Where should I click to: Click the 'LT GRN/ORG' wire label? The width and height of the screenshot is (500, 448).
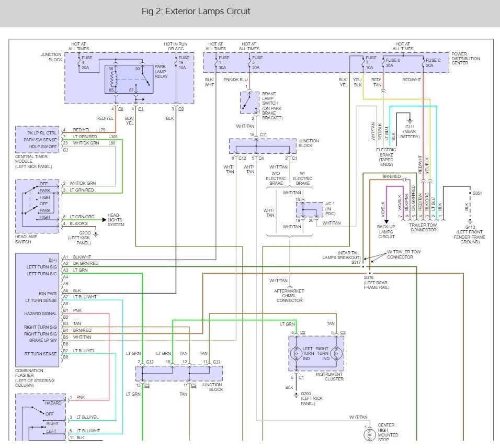click(82, 217)
